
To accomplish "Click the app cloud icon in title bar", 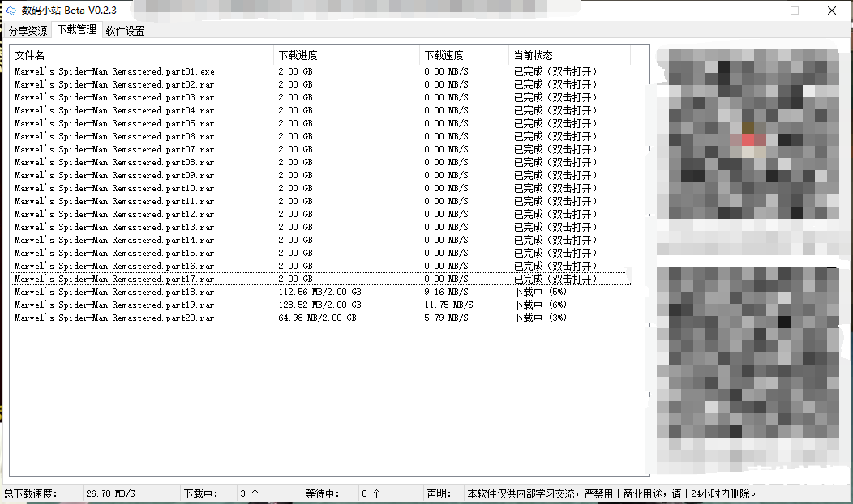I will coord(11,11).
